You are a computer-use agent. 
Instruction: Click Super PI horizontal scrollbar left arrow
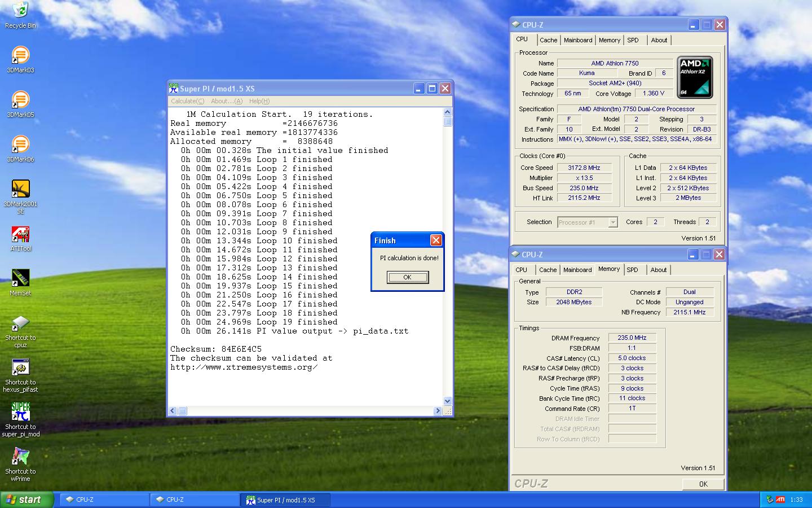coord(173,411)
